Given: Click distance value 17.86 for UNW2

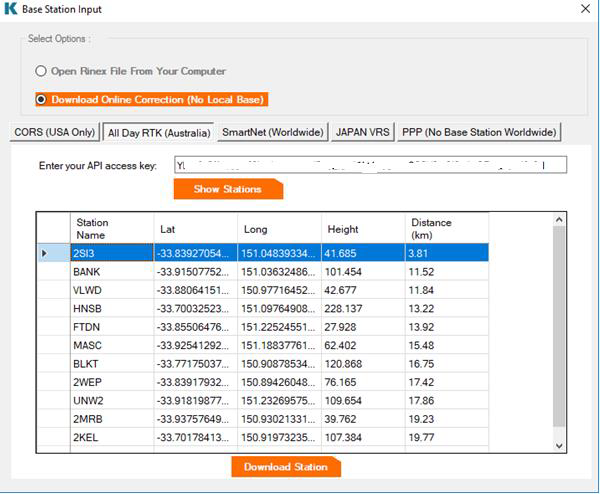Looking at the screenshot, I should click(x=447, y=401).
